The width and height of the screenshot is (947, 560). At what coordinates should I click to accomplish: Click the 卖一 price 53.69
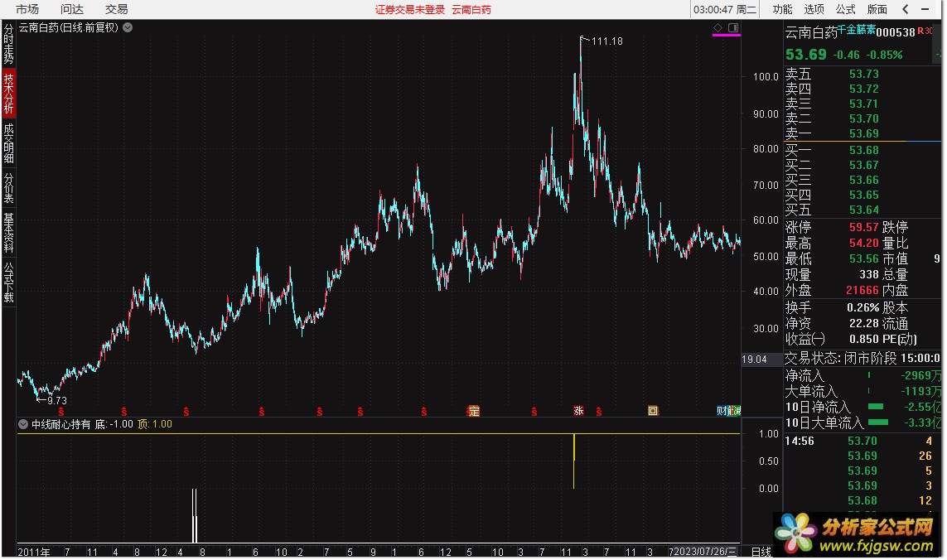[863, 133]
